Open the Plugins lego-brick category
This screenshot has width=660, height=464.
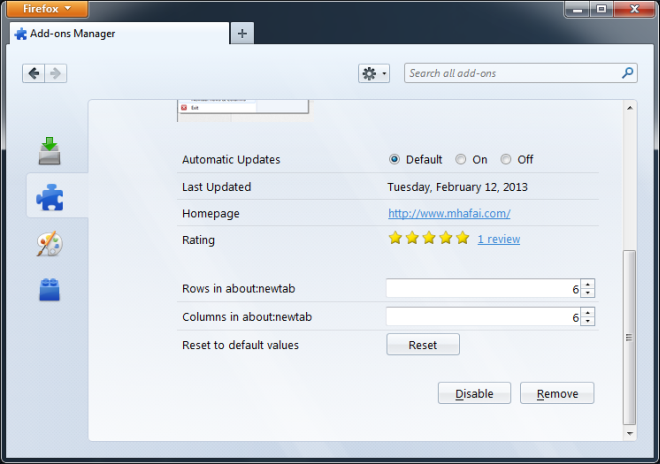point(50,290)
